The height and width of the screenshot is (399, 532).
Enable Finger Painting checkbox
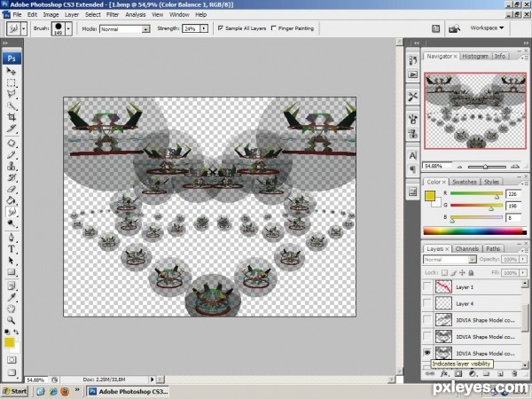pyautogui.click(x=274, y=28)
